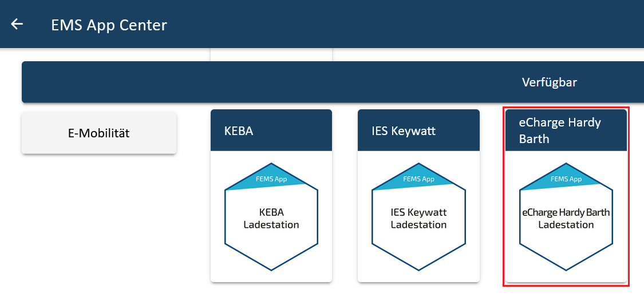Screen dimensions: 644x297
Task: Collapse the Verfügbar section bar
Action: click(333, 82)
